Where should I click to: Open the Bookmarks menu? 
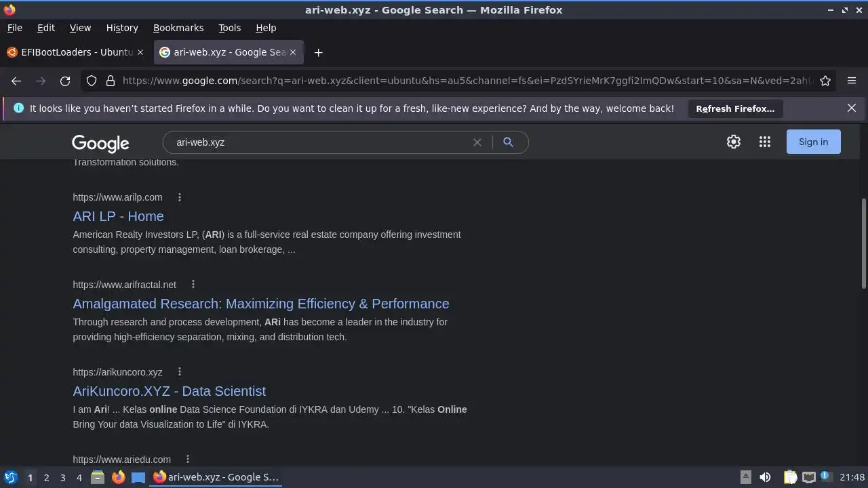pos(178,28)
